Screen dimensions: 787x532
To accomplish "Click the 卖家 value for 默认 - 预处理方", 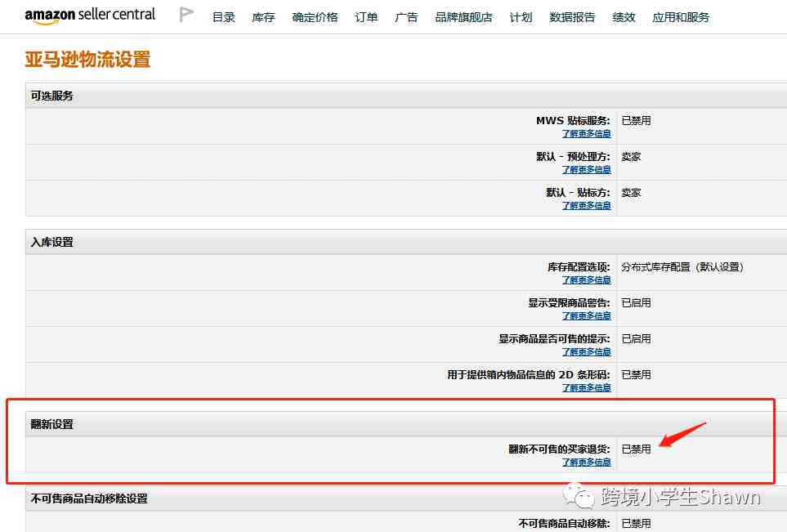I will 631,157.
